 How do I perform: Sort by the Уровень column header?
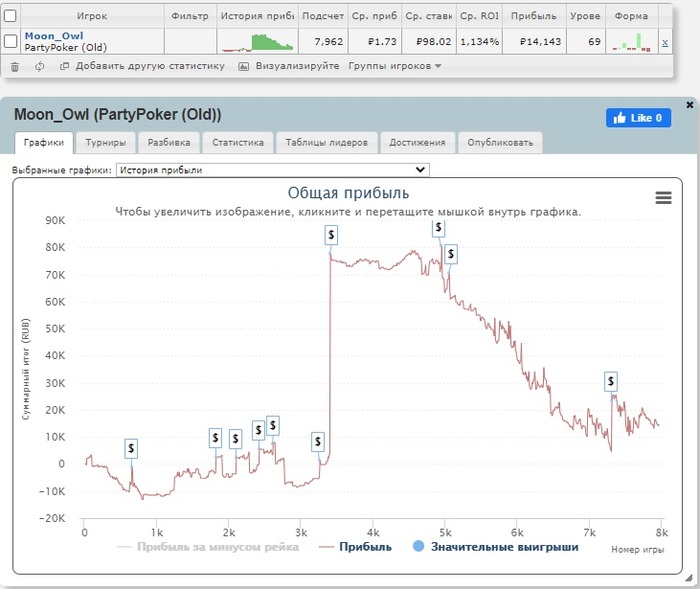click(x=585, y=16)
